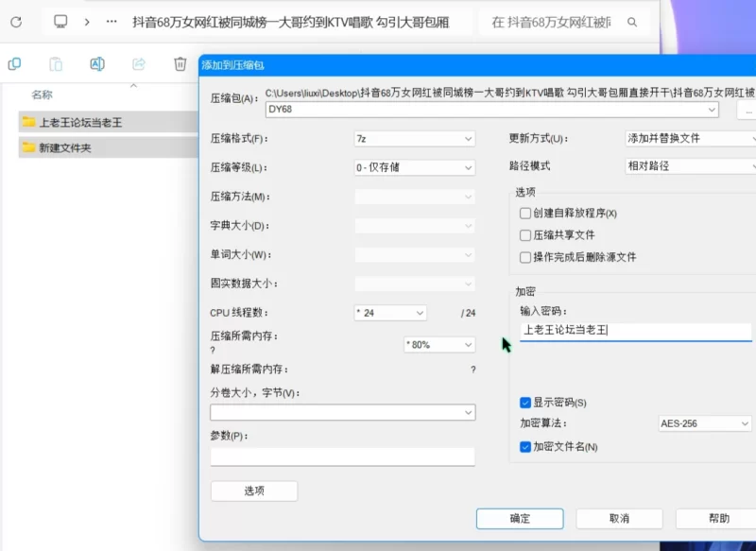Uncheck 加密文件名 checkbox
Screen dimensions: 756x551
pyautogui.click(x=525, y=447)
